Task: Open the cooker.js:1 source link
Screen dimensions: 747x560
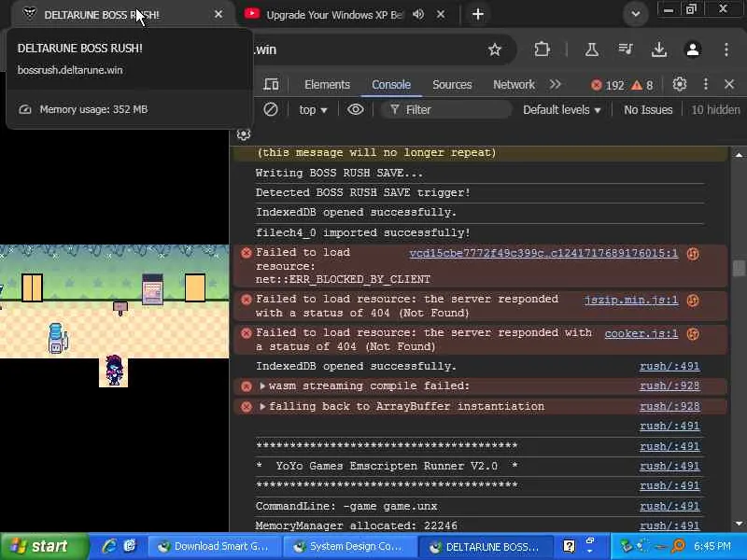Action: 641,334
